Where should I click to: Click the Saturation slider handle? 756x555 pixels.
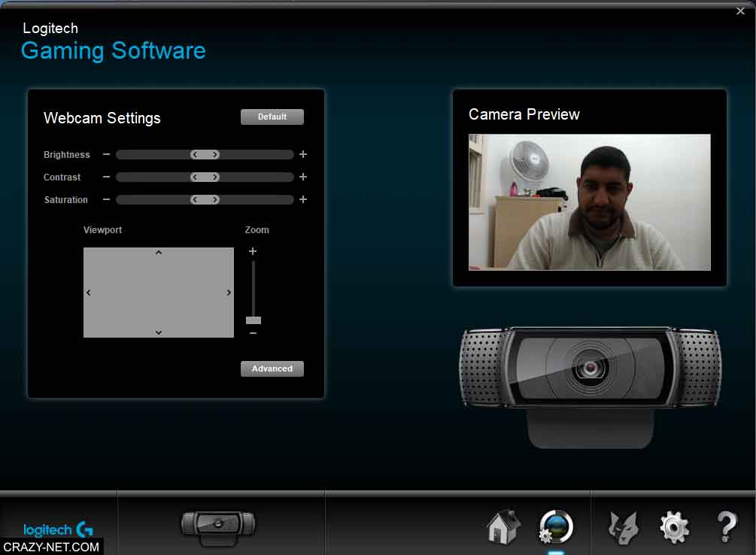(205, 199)
